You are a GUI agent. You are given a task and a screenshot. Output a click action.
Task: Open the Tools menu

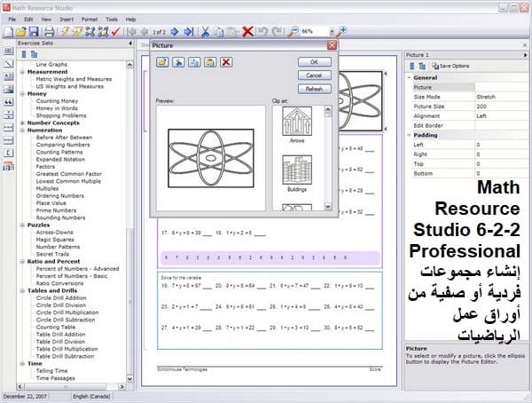pyautogui.click(x=112, y=20)
